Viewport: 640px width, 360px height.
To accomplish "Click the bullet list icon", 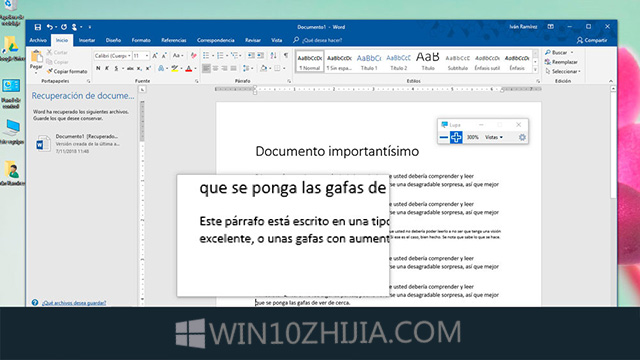I will 206,56.
